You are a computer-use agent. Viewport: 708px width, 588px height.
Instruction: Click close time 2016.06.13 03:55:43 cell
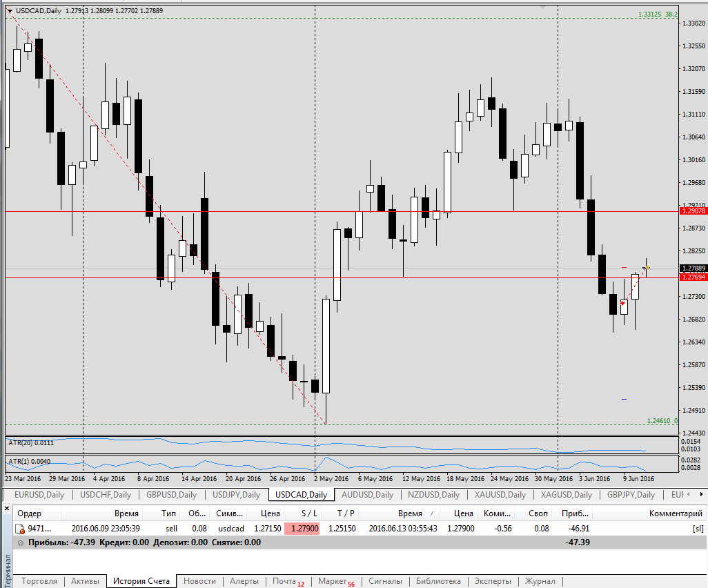click(403, 529)
